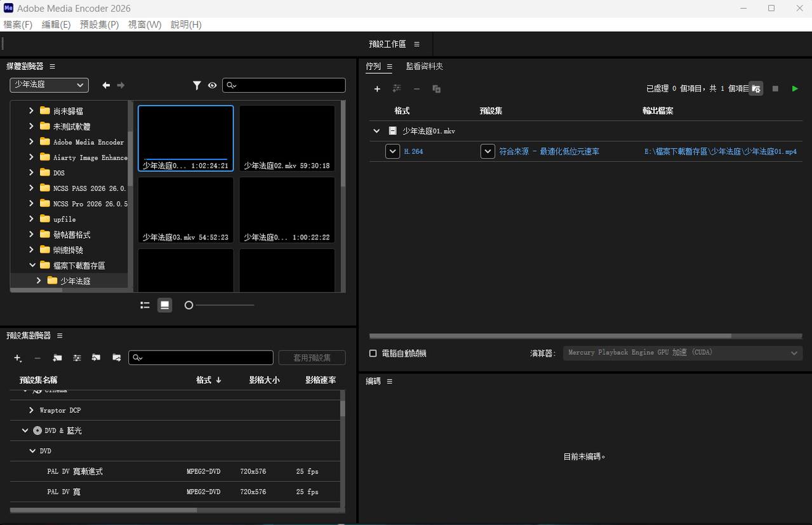This screenshot has width=812, height=525.
Task: Switch to the 監看資料夾 tab
Action: click(x=425, y=66)
